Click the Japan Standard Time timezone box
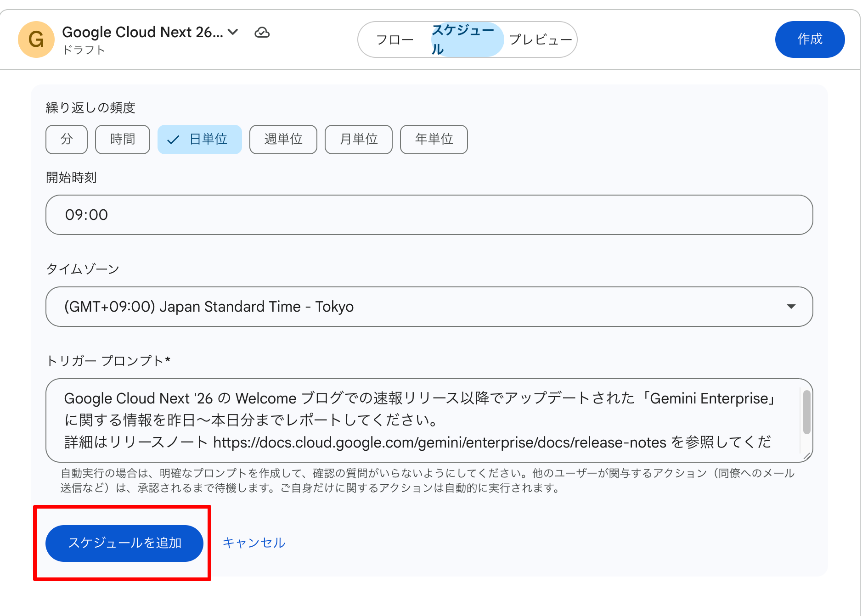 click(413, 307)
